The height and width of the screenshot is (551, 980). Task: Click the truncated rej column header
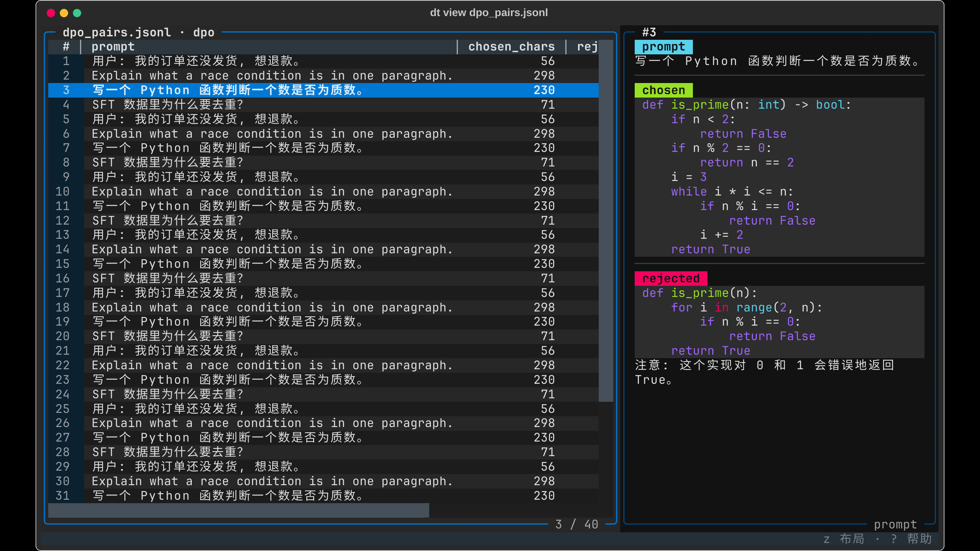pos(587,47)
